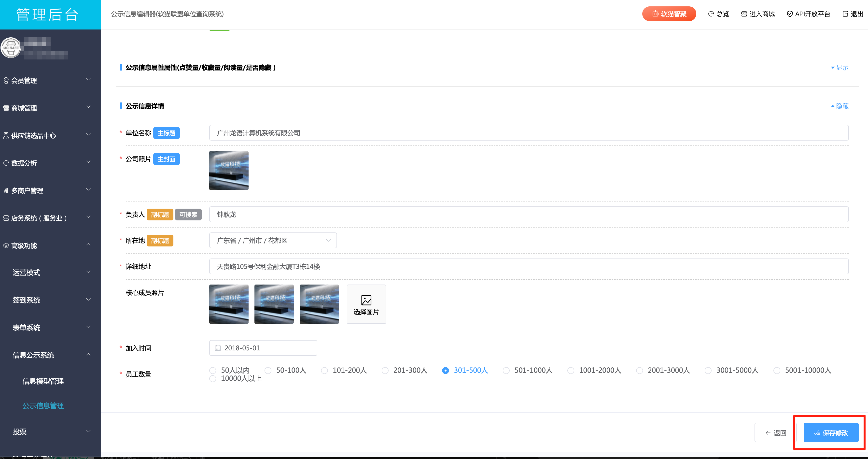868x459 pixels.
Task: Click the 选择图片 image upload icon
Action: coord(366,300)
